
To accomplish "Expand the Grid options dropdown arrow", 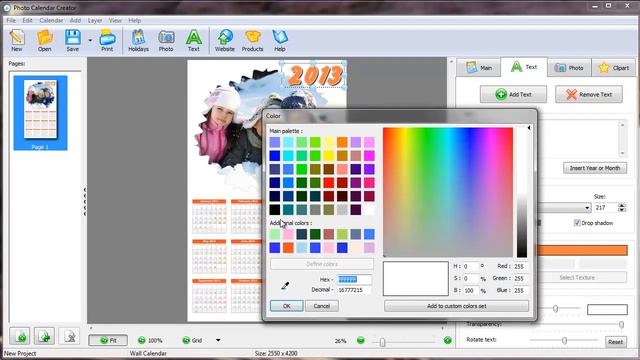I will [x=218, y=340].
